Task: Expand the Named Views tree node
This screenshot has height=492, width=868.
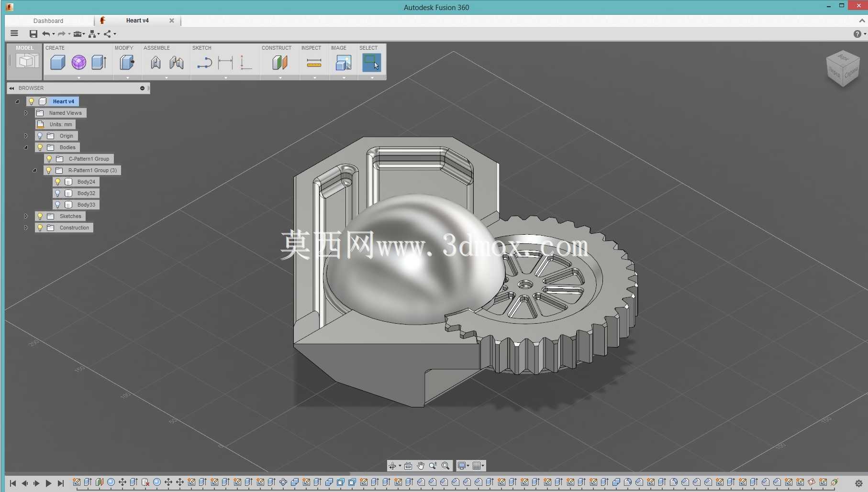Action: pyautogui.click(x=26, y=113)
